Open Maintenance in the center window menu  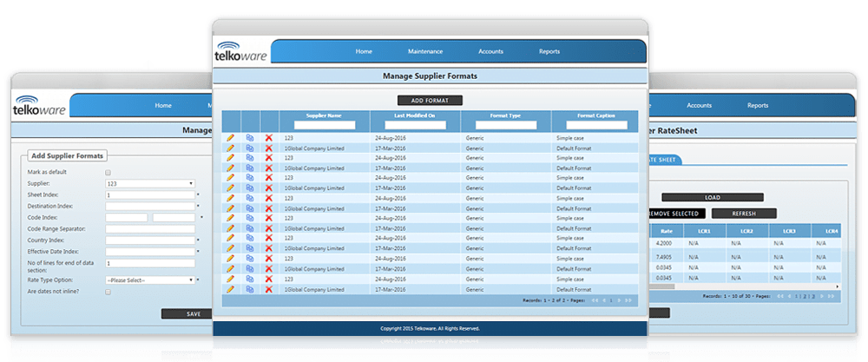[x=425, y=51]
